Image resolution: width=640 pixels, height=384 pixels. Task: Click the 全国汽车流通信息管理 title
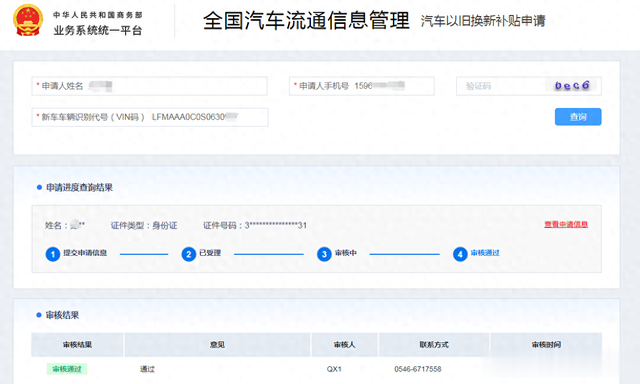pyautogui.click(x=306, y=20)
